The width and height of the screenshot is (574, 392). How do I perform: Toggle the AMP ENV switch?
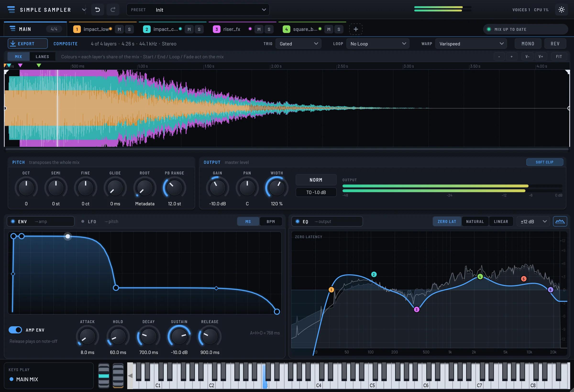15,330
